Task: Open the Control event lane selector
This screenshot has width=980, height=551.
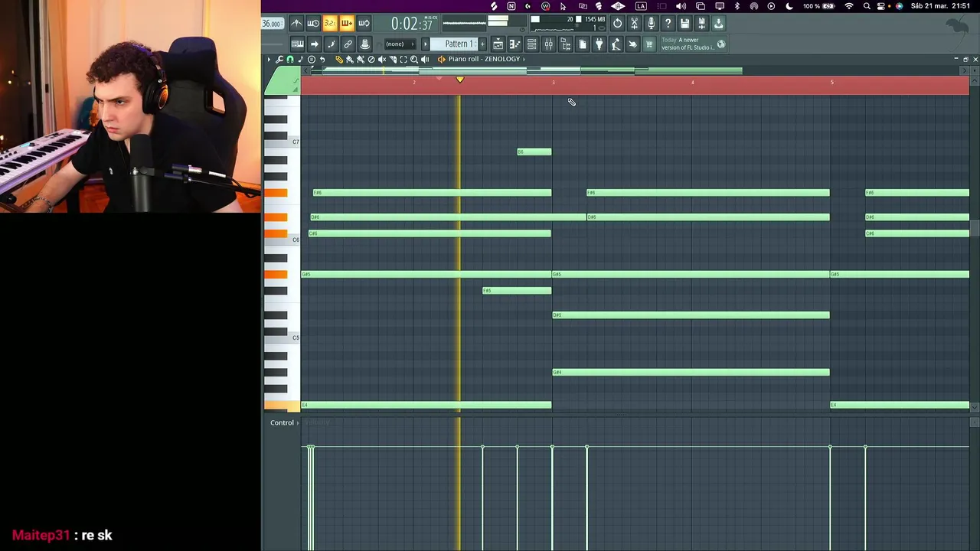Action: point(285,422)
